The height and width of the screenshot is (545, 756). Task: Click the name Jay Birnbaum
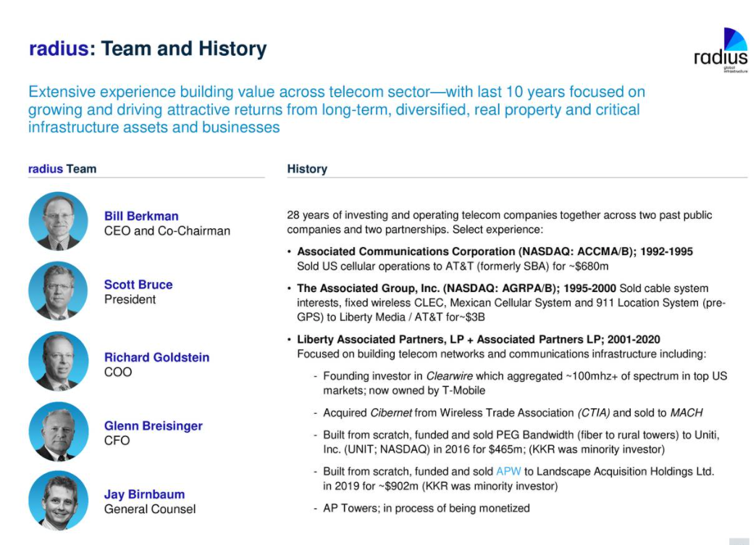[x=145, y=494]
